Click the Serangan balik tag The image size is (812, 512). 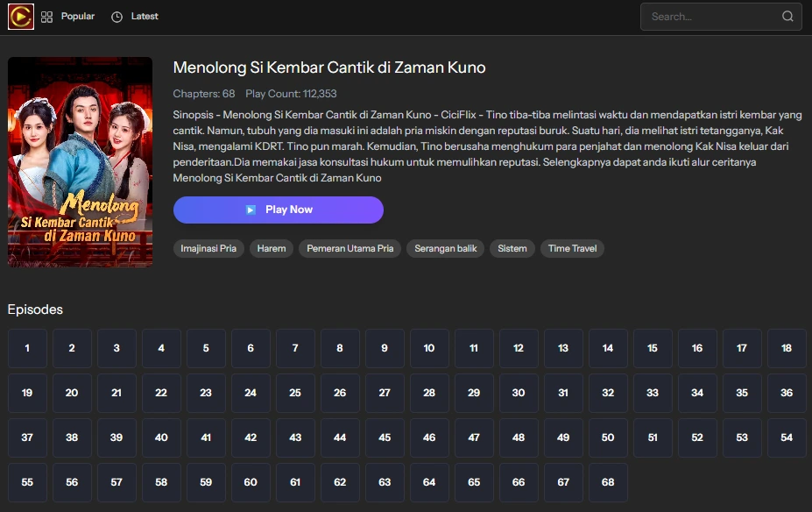coord(443,248)
